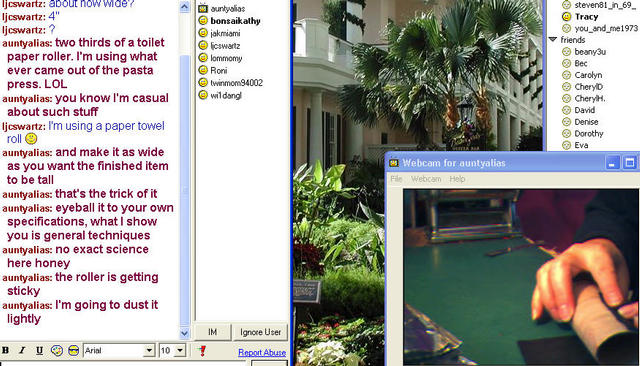Open the text color palette icon

tap(57, 350)
